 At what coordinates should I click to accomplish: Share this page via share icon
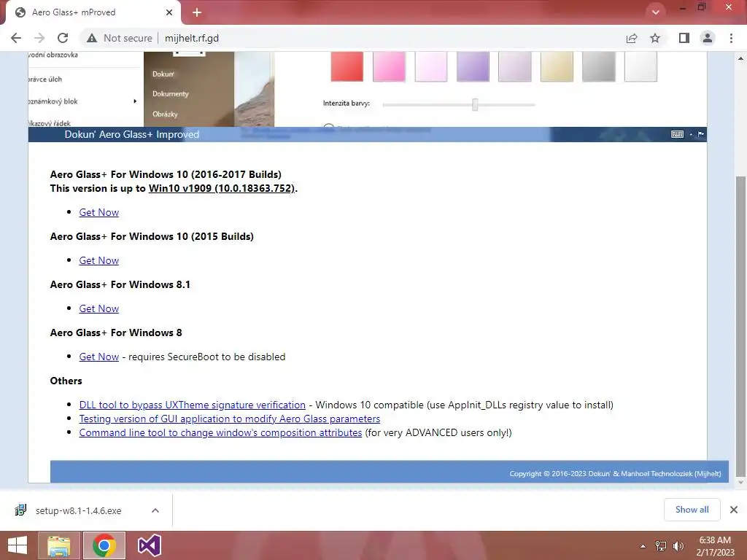coord(632,38)
